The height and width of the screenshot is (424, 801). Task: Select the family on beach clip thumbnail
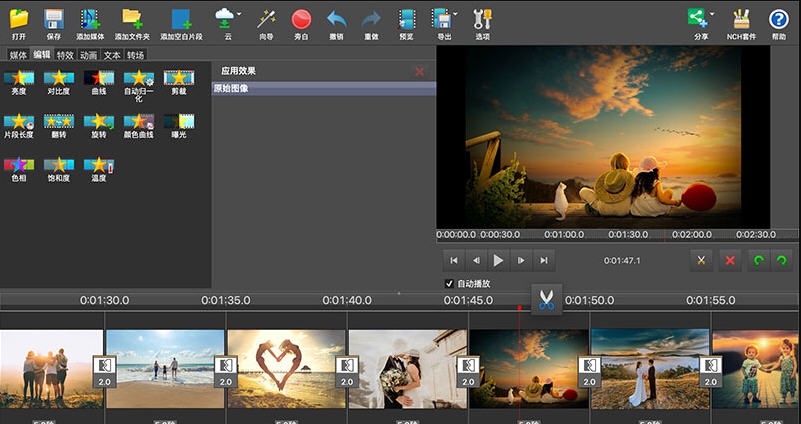click(166, 369)
